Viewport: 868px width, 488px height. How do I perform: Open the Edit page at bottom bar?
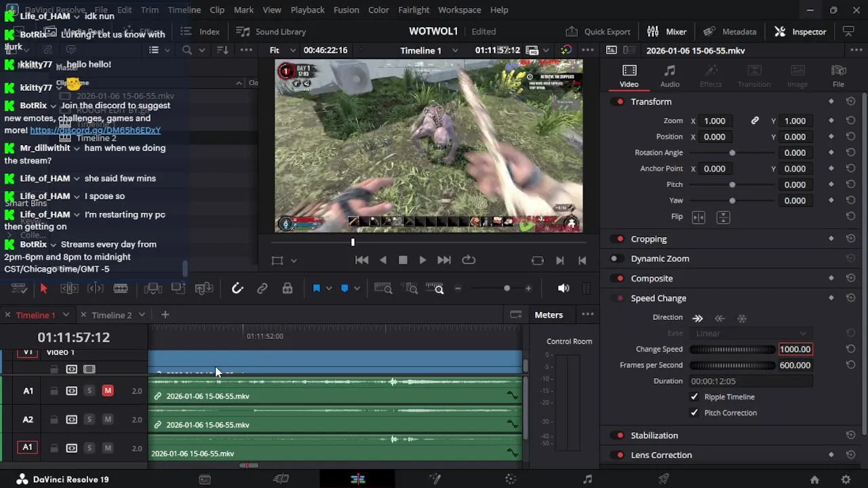pyautogui.click(x=358, y=479)
